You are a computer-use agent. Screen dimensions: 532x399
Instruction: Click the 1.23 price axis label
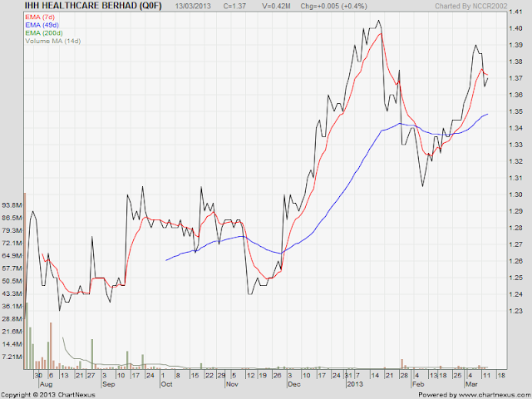pyautogui.click(x=515, y=311)
